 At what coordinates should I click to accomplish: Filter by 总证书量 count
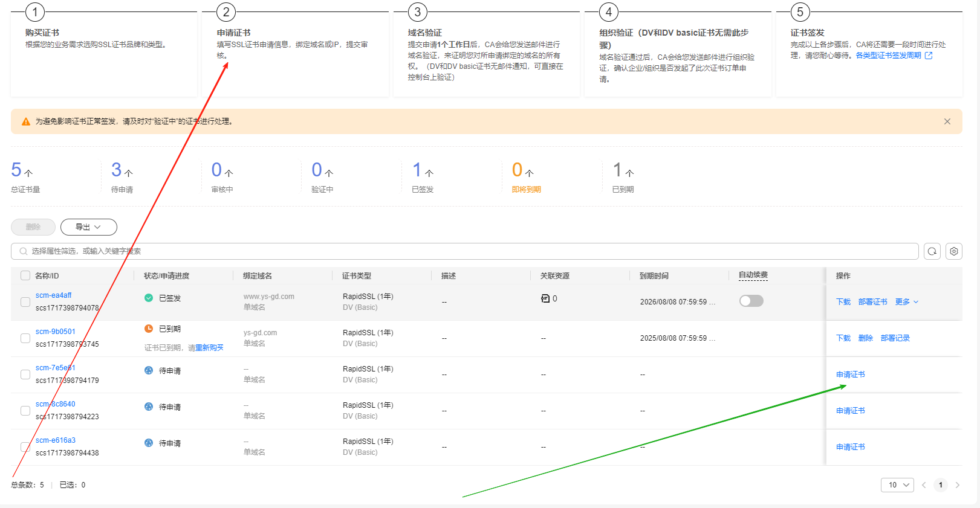click(x=25, y=177)
